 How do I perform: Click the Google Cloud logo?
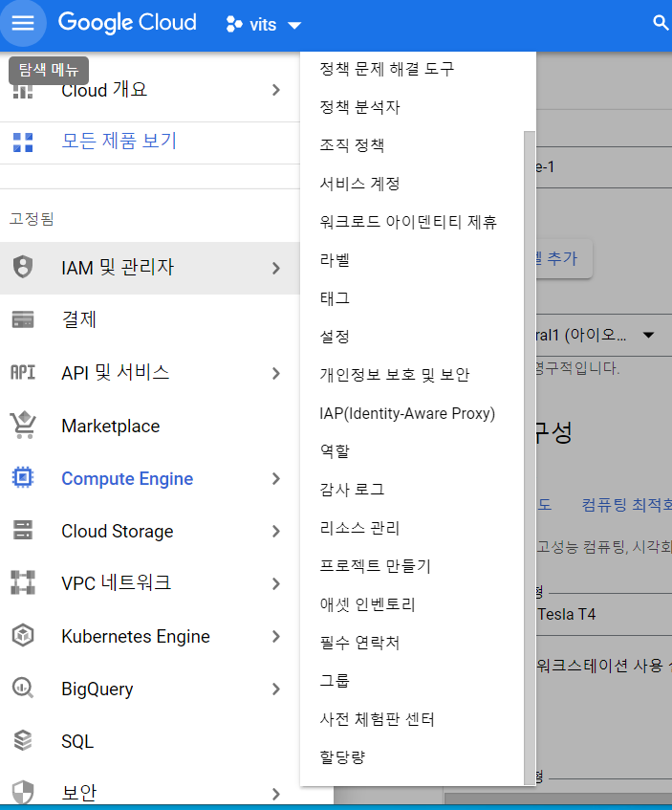[127, 23]
